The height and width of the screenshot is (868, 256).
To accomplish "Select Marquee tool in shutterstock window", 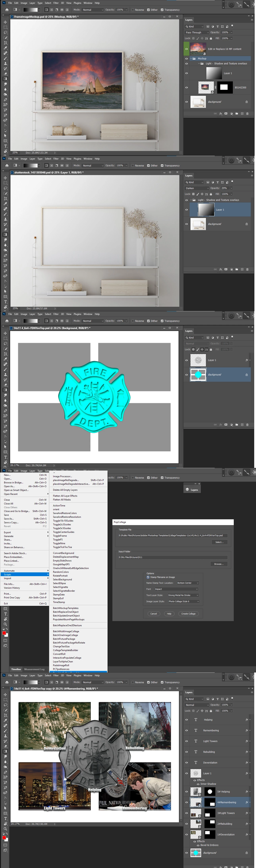I will tap(5, 183).
